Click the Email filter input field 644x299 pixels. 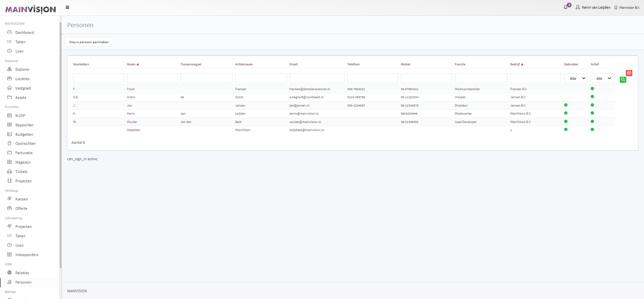coord(317,78)
